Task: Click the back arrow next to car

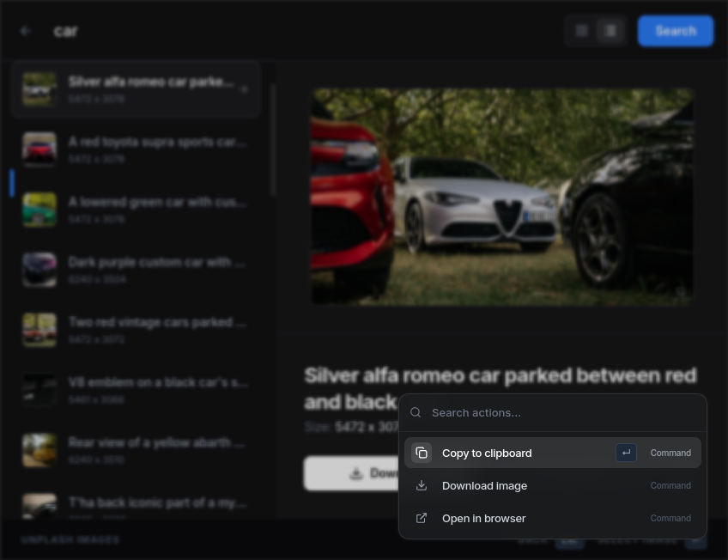Action: (x=26, y=31)
